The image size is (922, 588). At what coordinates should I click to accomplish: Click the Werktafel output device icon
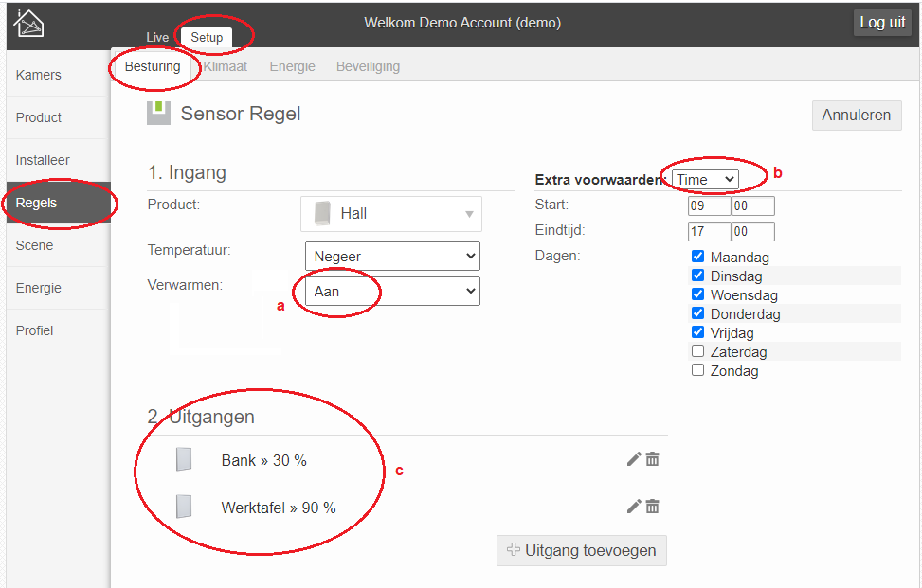point(184,507)
